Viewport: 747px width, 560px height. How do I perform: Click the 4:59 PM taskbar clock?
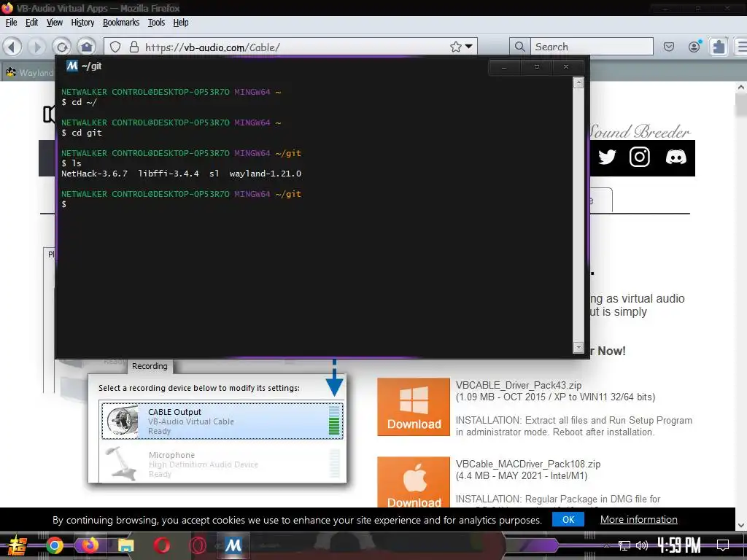tap(679, 545)
